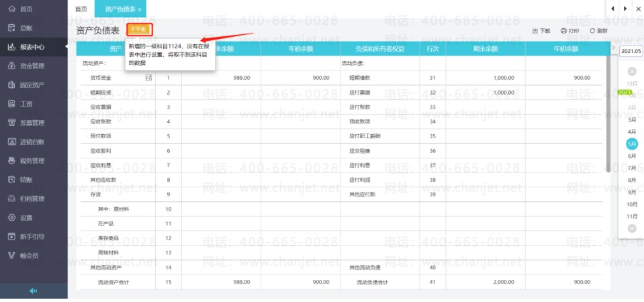
Task: Click the 流动资产合计 row label
Action: (113, 283)
